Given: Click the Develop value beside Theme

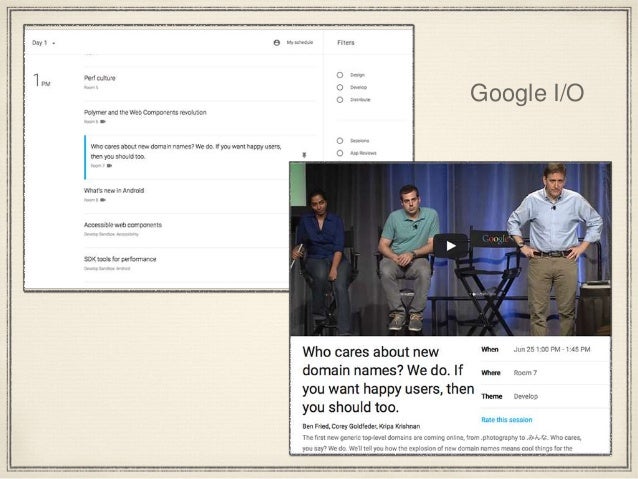Looking at the screenshot, I should click(526, 396).
